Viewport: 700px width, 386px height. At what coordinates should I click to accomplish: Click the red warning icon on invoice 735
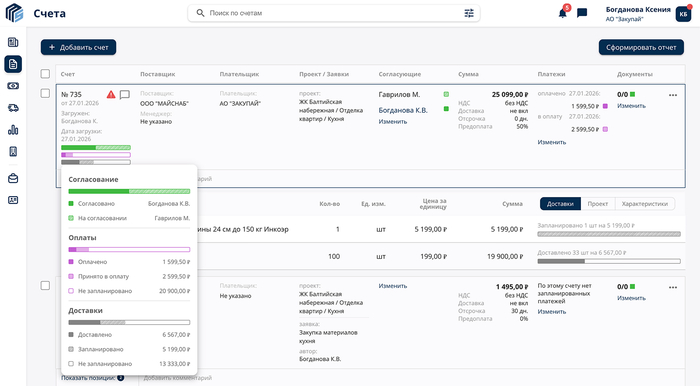click(111, 94)
